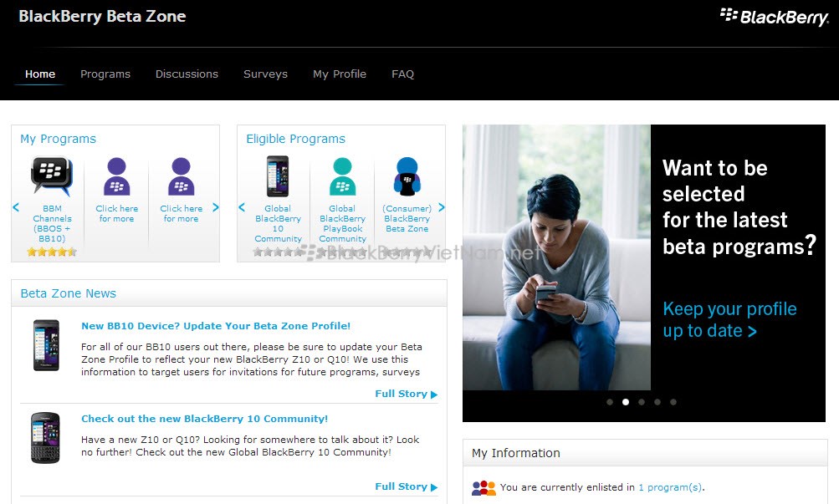
Task: Rate BBM Channels using the gold stars
Action: click(52, 252)
